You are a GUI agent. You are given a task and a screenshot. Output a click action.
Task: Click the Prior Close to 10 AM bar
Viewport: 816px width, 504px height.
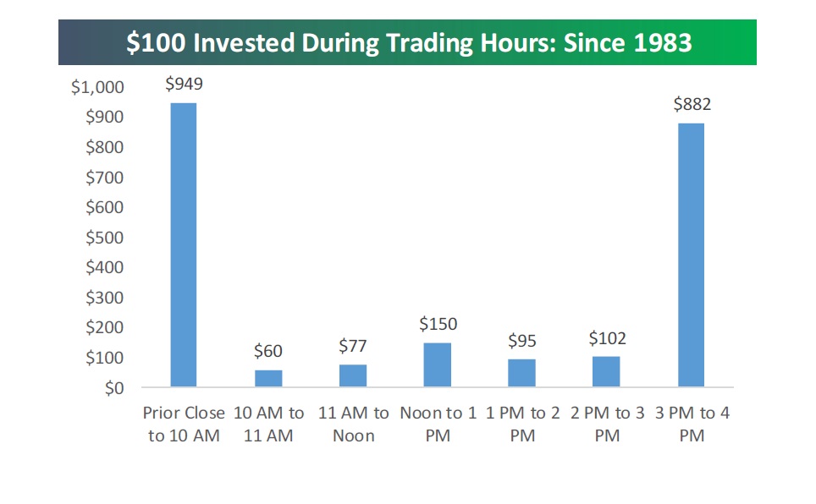[184, 244]
